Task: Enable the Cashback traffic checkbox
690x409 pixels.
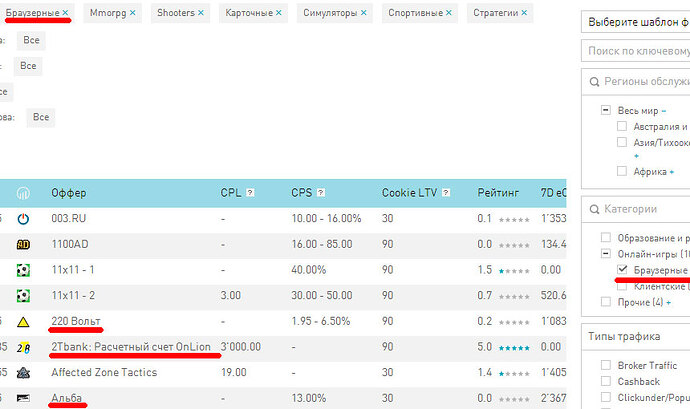Action: (x=606, y=381)
